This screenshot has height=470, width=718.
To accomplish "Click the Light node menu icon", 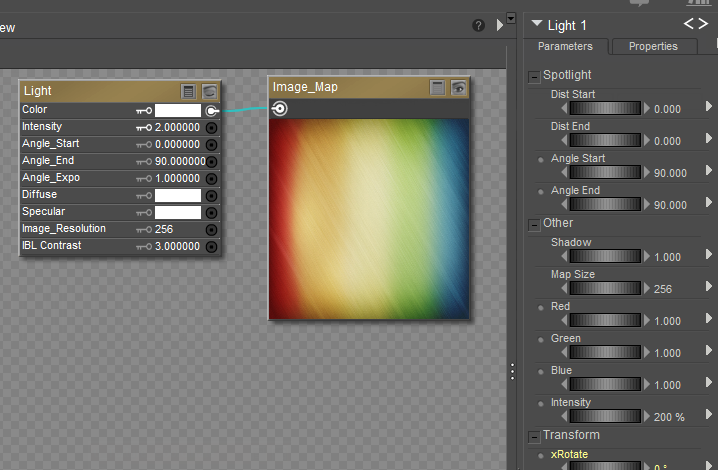I will click(189, 91).
